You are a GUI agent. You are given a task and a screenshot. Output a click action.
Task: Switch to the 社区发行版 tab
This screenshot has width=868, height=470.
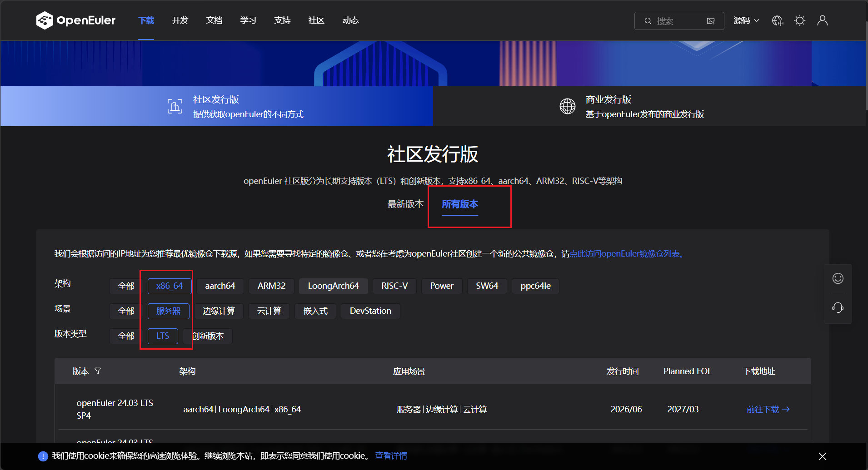(217, 106)
